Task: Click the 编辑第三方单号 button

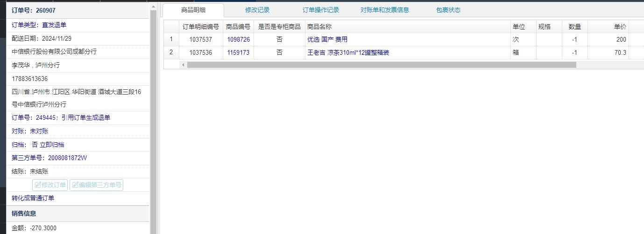Action: coord(96,185)
